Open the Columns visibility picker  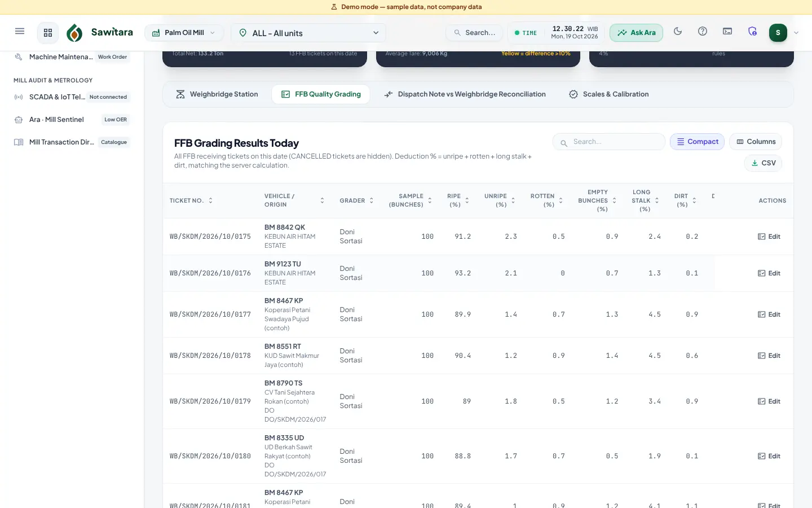coord(756,142)
